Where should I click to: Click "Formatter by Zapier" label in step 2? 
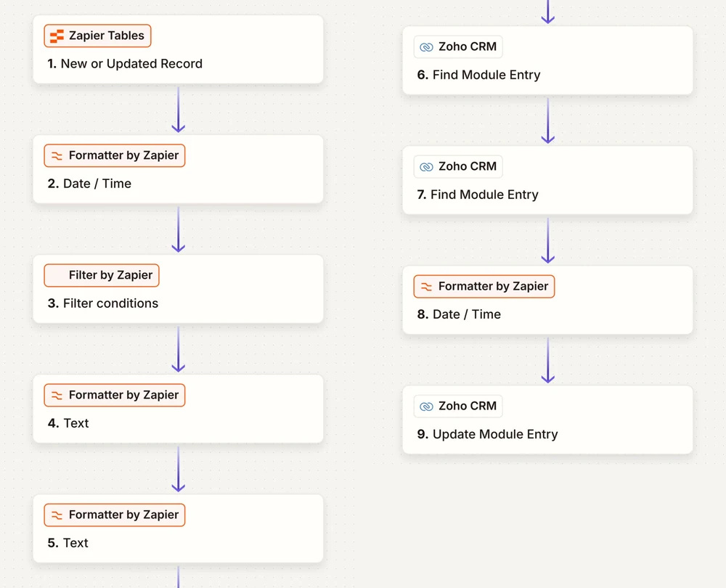point(123,155)
